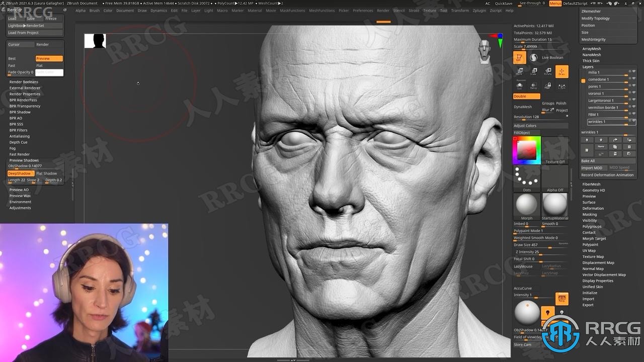Open the Texture Off picker
The width and height of the screenshot is (644, 362).
pyautogui.click(x=555, y=150)
